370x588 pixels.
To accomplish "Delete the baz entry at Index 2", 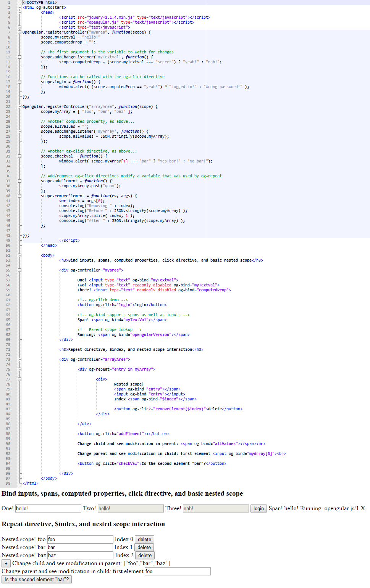I will pyautogui.click(x=145, y=556).
